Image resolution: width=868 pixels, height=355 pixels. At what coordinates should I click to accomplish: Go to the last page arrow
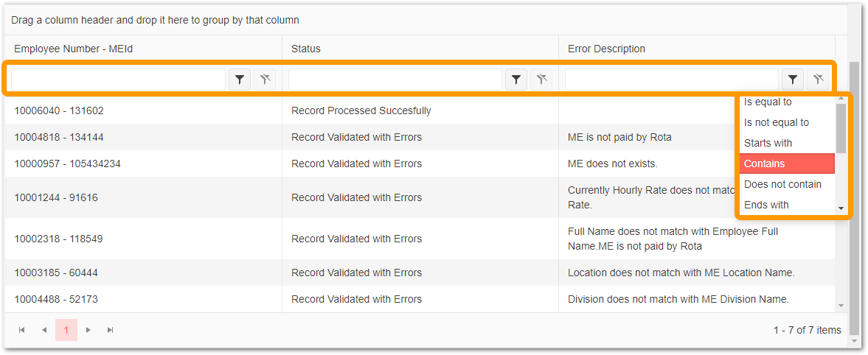pyautogui.click(x=111, y=330)
